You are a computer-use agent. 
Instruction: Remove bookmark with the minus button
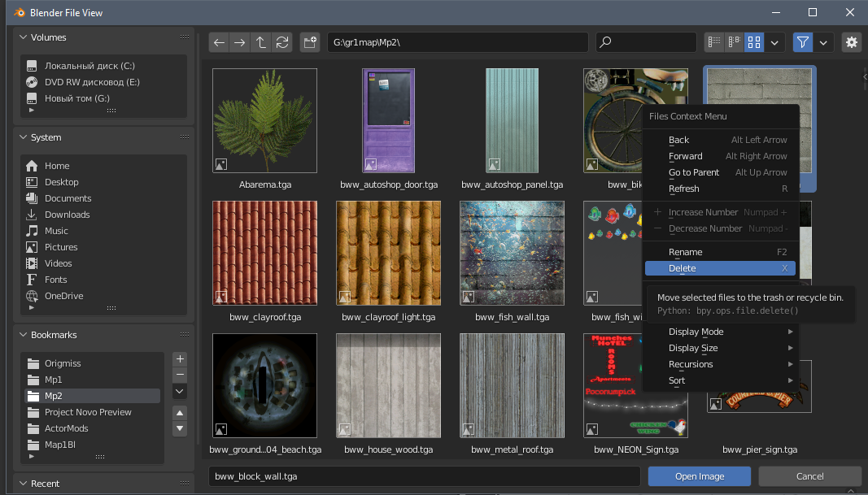tap(180, 375)
